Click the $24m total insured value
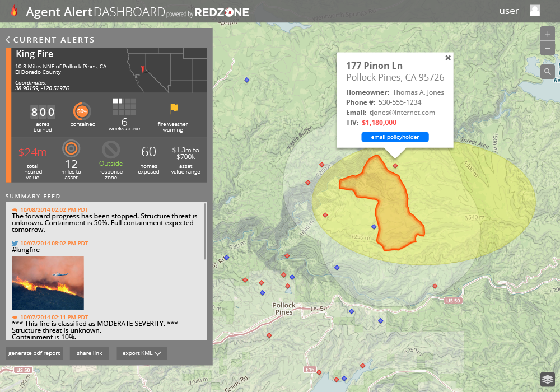Image resolution: width=560 pixels, height=392 pixels. [x=32, y=152]
